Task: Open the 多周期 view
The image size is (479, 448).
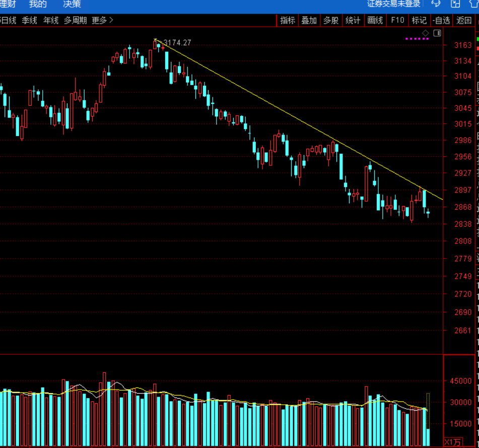Action: pos(76,21)
